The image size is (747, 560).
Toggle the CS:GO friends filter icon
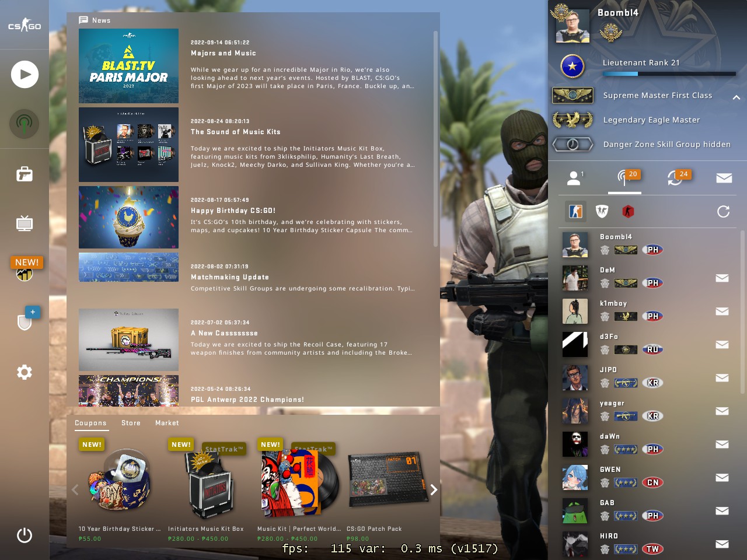coord(576,211)
